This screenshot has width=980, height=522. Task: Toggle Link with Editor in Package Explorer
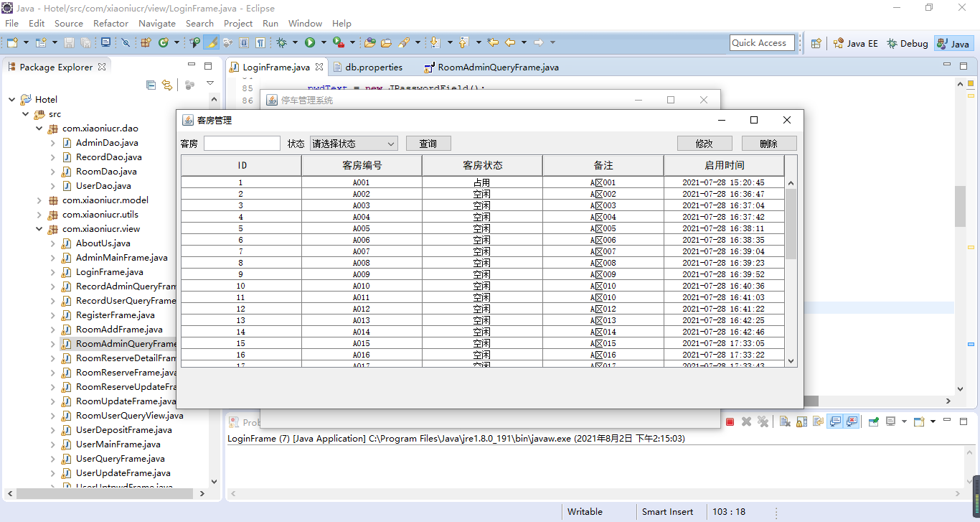pyautogui.click(x=167, y=85)
